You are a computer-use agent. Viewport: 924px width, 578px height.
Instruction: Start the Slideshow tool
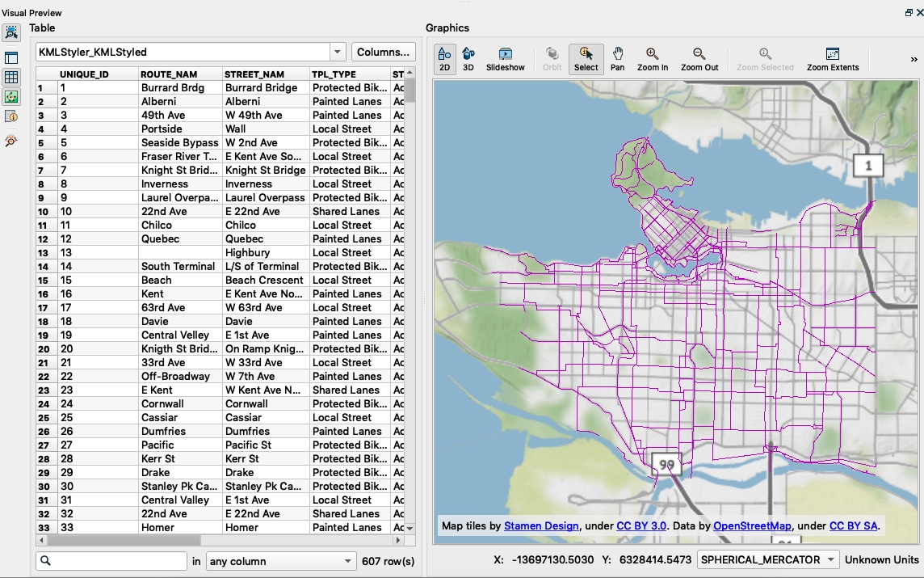coord(505,59)
